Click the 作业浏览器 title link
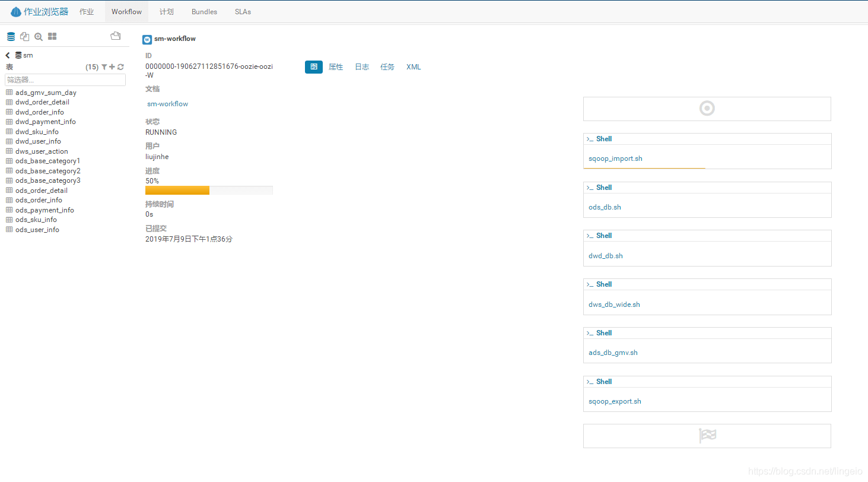Screen dimensions: 868x482 click(x=46, y=12)
